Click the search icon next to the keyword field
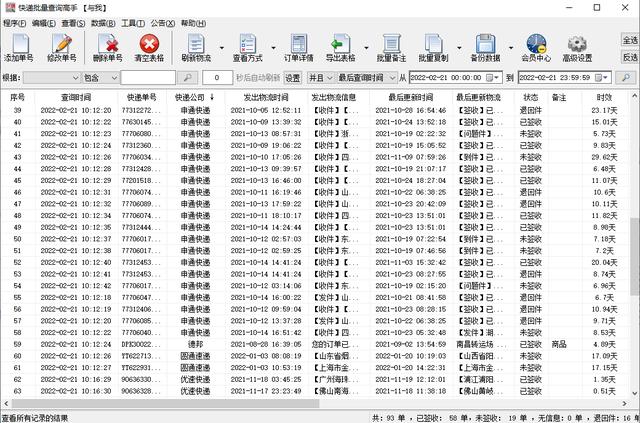The image size is (640, 423). coord(188,78)
